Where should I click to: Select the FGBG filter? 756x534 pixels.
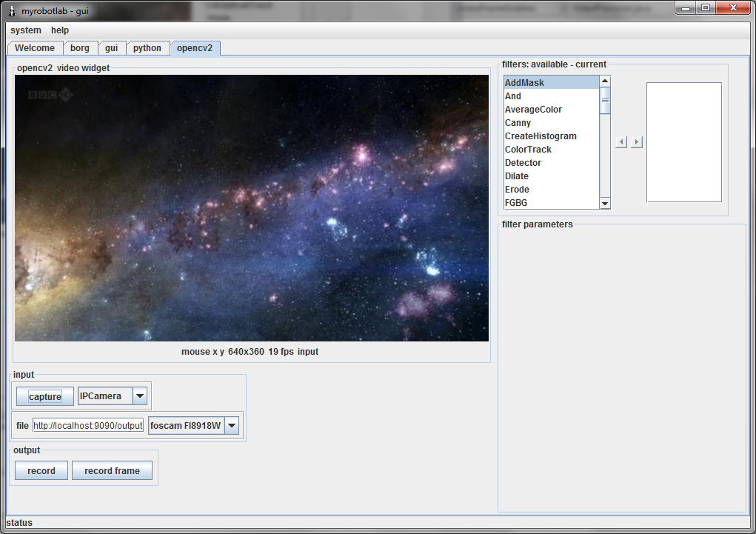(551, 203)
